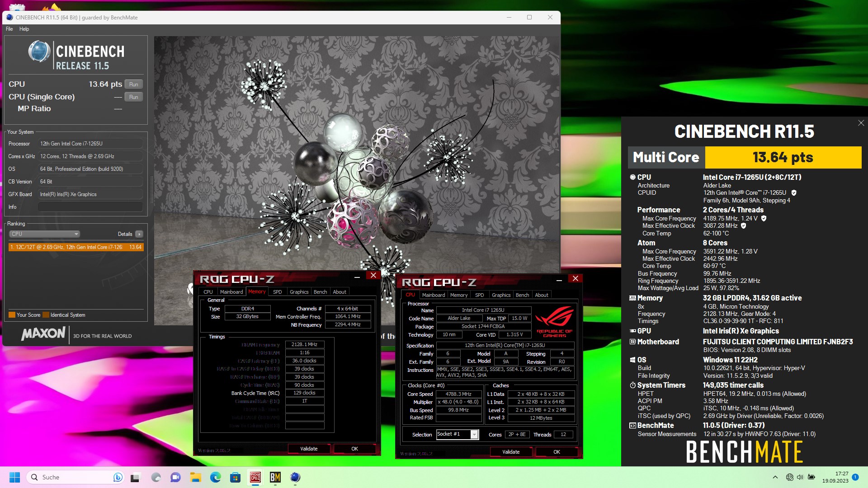Open the Cinebench Help menu

click(x=24, y=29)
